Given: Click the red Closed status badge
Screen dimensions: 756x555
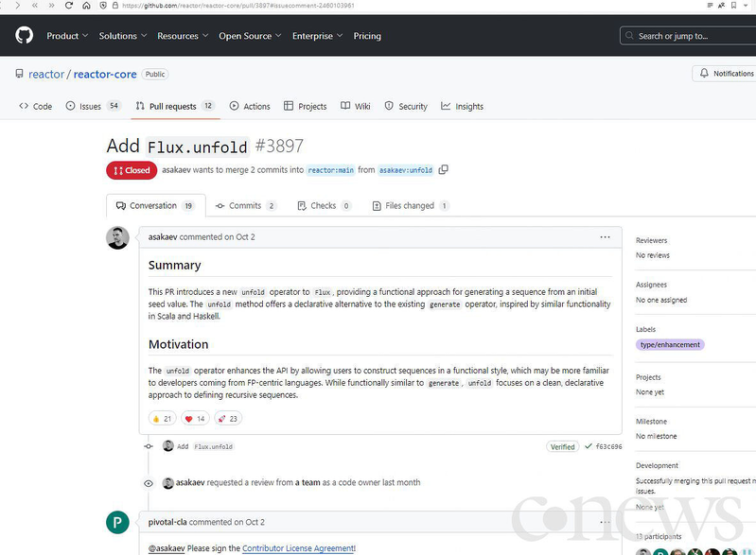Looking at the screenshot, I should click(x=132, y=170).
